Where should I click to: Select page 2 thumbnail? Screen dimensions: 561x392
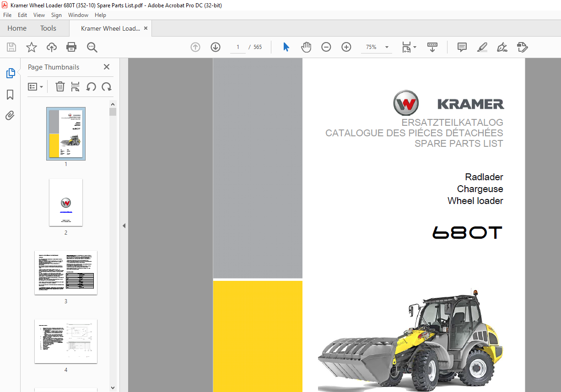(66, 203)
